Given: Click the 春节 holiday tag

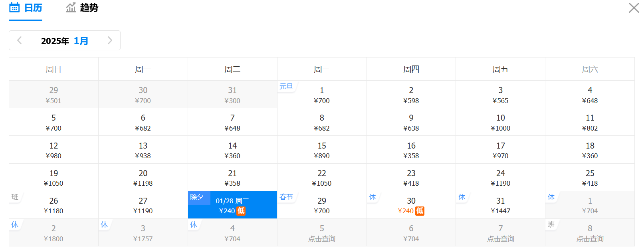Looking at the screenshot, I should click(x=286, y=197).
